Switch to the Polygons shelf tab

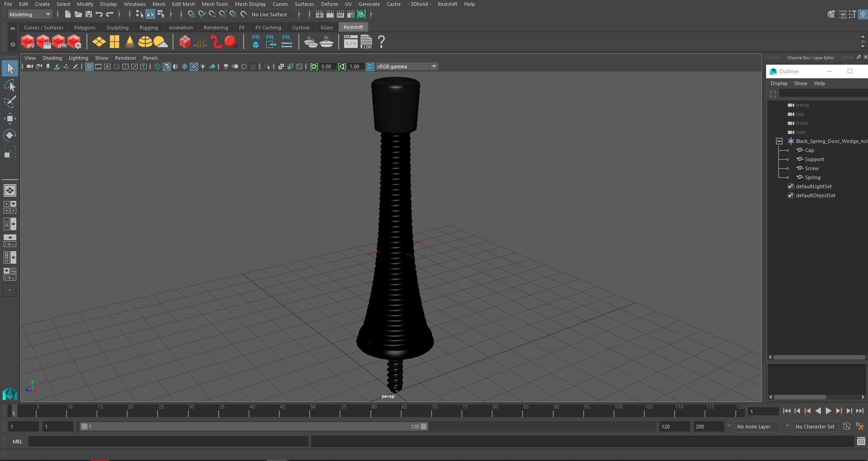[x=85, y=28]
